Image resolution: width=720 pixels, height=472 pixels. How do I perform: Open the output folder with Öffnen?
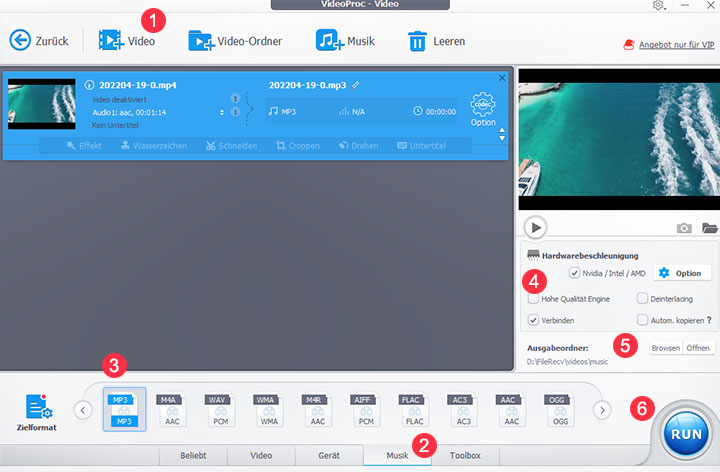698,348
